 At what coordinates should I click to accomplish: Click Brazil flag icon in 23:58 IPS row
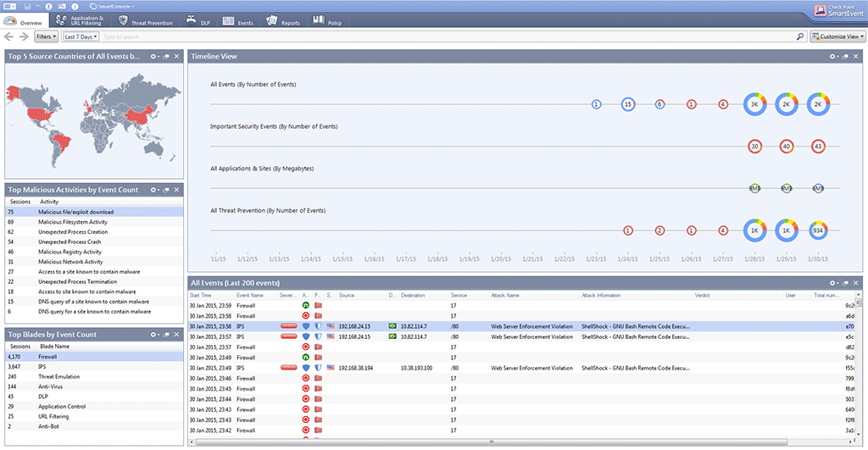392,326
